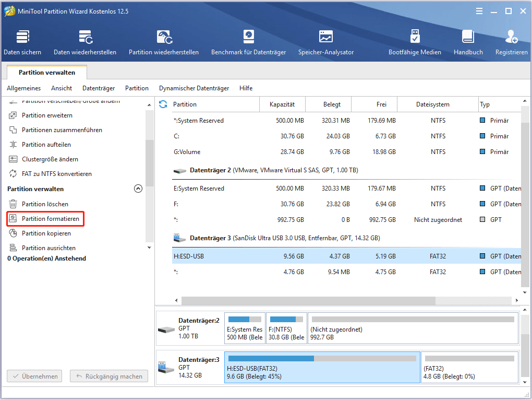Click Datenträger:2 disk icon in map
The height and width of the screenshot is (400, 532).
tap(166, 330)
